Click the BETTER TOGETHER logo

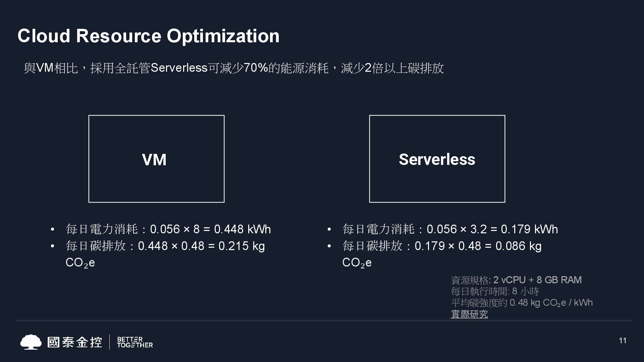(135, 342)
